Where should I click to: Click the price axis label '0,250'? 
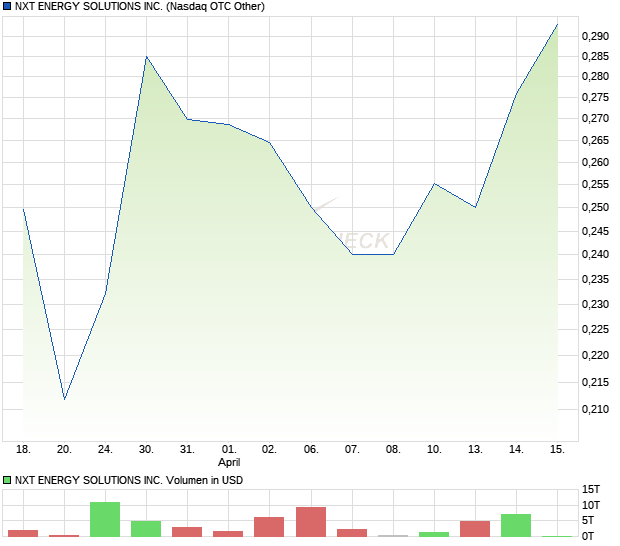(595, 207)
